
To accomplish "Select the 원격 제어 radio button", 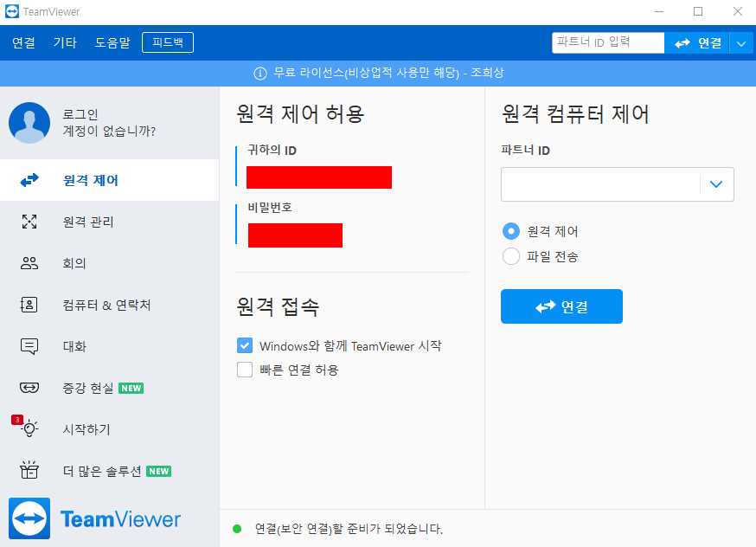I will tap(511, 231).
